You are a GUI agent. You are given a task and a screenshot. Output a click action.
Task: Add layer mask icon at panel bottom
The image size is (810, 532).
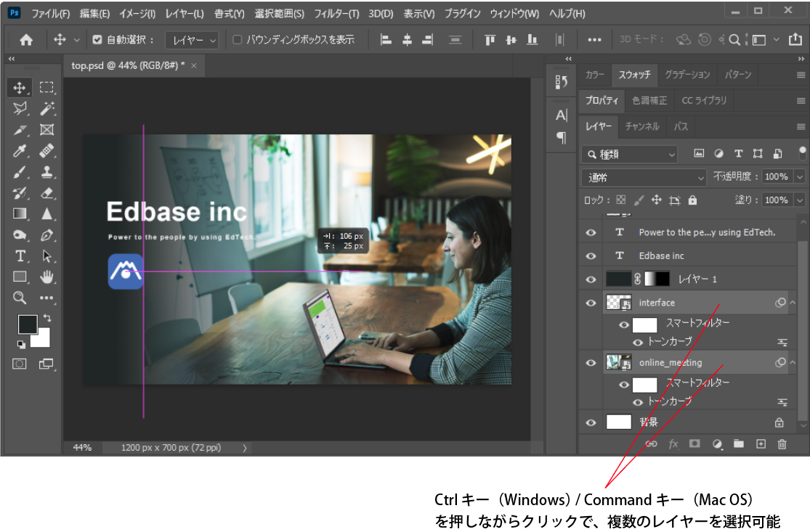pos(694,443)
